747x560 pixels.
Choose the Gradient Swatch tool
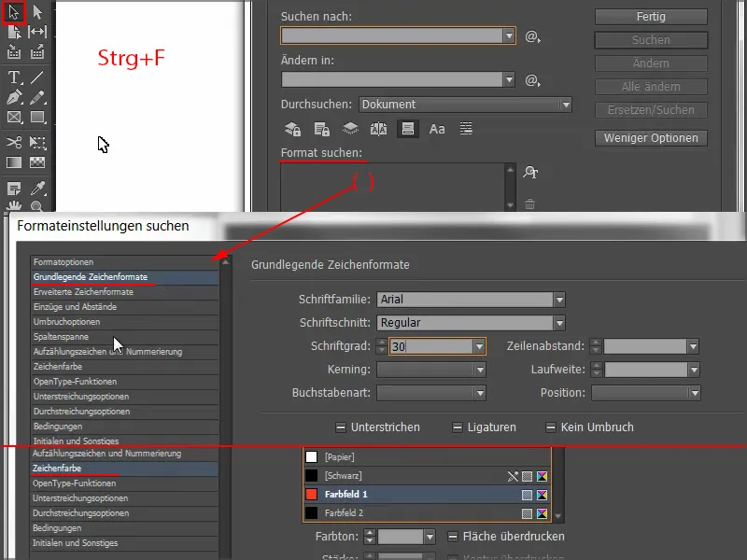[14, 162]
